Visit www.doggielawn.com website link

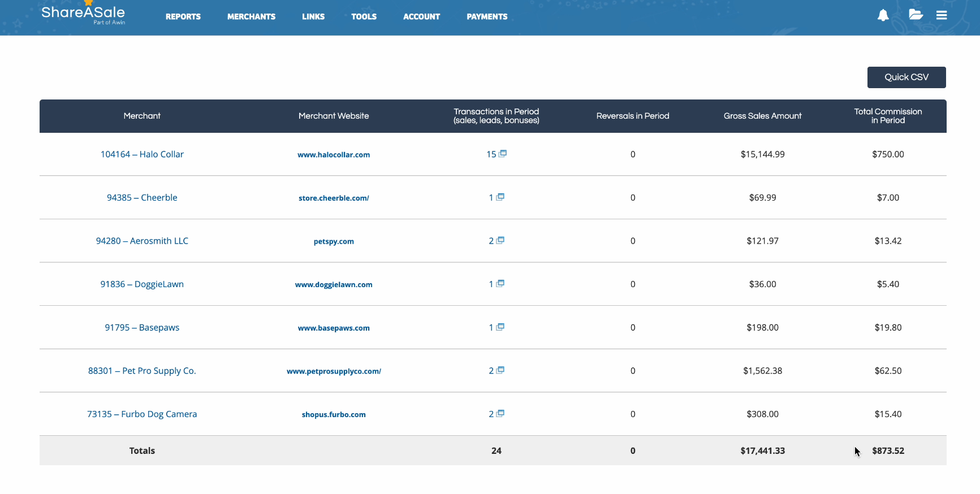point(334,285)
